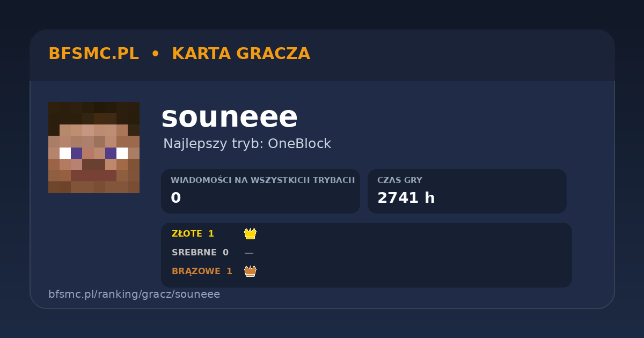Click the gold crown medal icon

point(250,233)
